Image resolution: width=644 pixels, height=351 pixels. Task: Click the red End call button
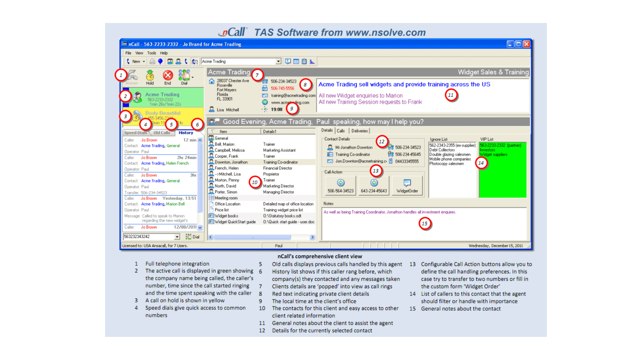tap(168, 77)
